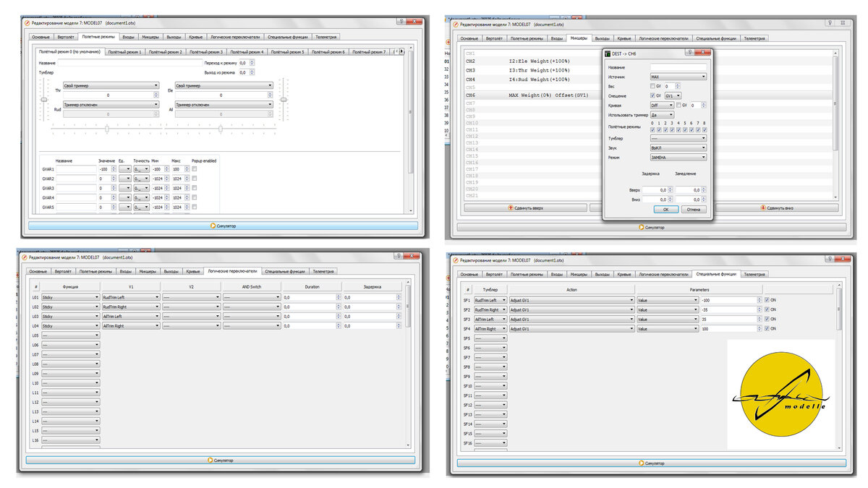
Task: Open Rud dropdown 'Триммер отключен'
Action: [111, 104]
